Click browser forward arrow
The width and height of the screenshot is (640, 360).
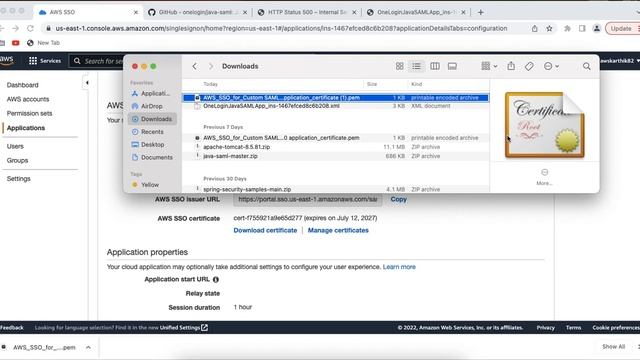tap(16, 29)
